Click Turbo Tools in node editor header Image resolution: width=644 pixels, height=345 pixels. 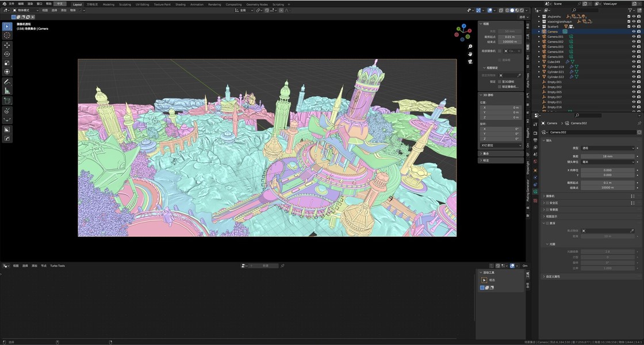[57, 266]
